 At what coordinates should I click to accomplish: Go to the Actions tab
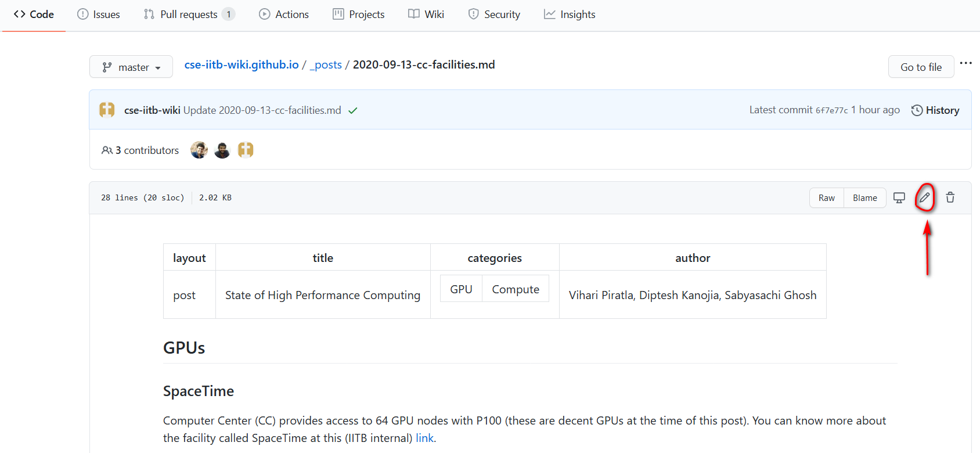284,15
